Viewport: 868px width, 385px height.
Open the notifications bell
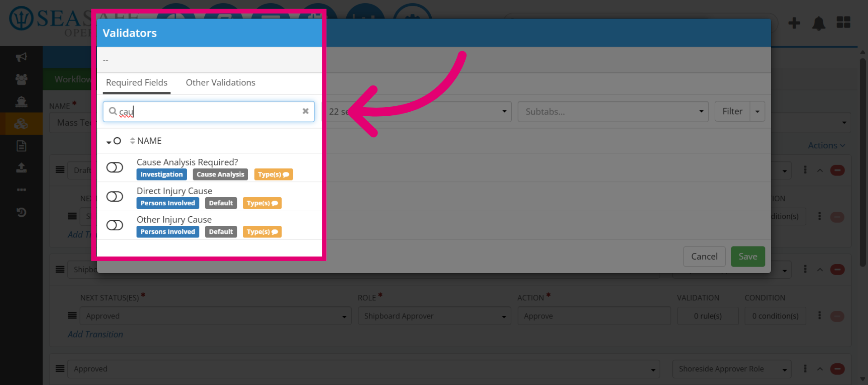pyautogui.click(x=819, y=23)
